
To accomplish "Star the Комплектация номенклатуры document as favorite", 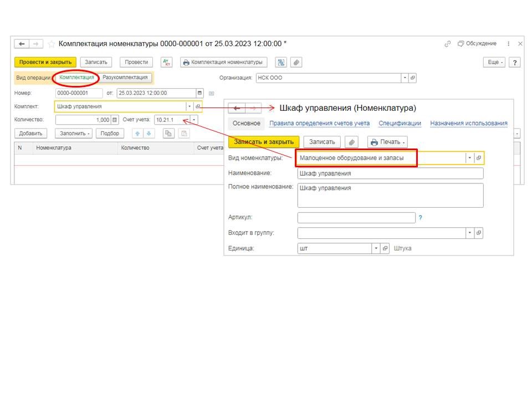I will click(52, 44).
